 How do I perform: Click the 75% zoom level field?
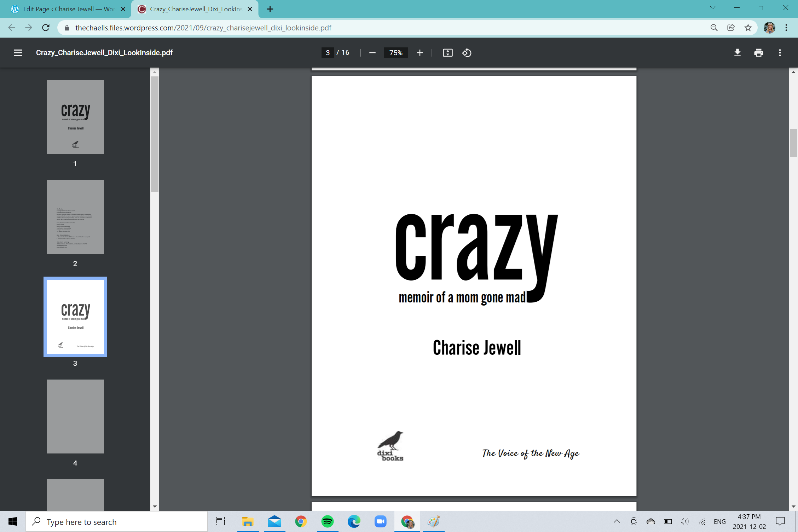[395, 53]
